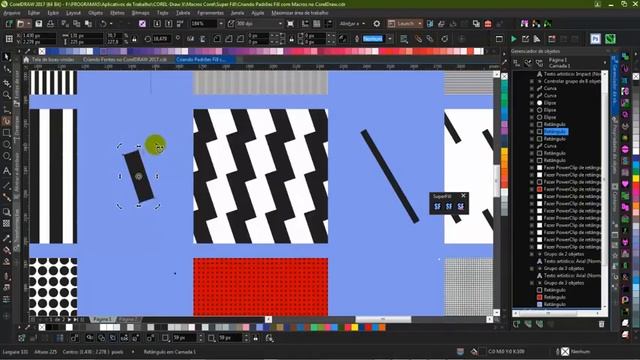Click the no-color swatch in top palette

pyautogui.click(x=42, y=51)
